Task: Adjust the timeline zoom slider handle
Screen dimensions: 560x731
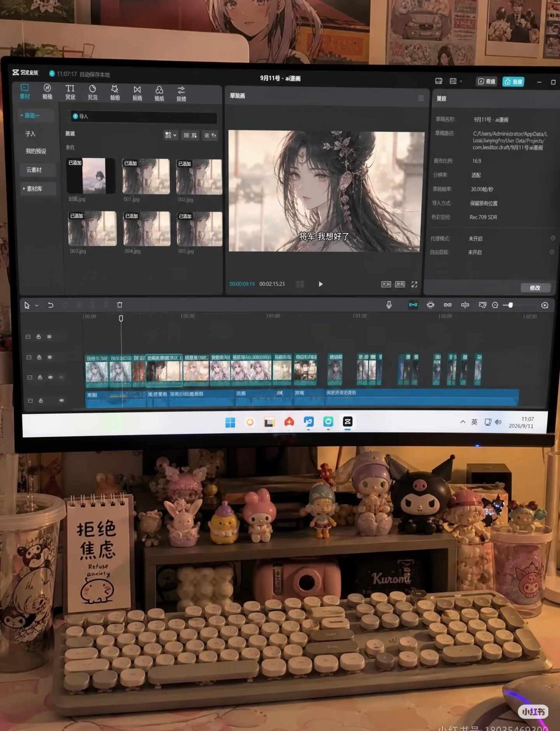Action: pyautogui.click(x=510, y=305)
